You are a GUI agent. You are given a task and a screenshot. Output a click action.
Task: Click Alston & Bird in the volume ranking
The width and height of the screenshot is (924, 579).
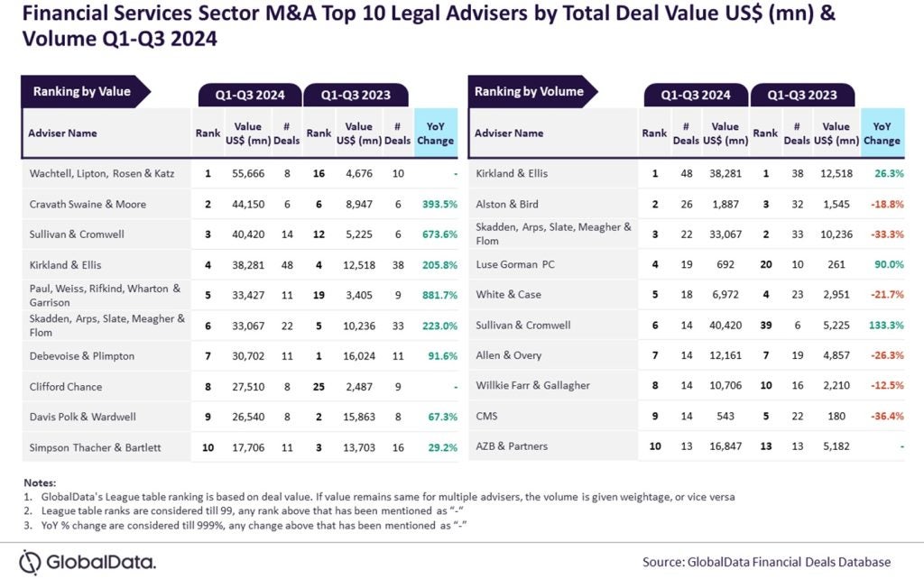coord(506,204)
